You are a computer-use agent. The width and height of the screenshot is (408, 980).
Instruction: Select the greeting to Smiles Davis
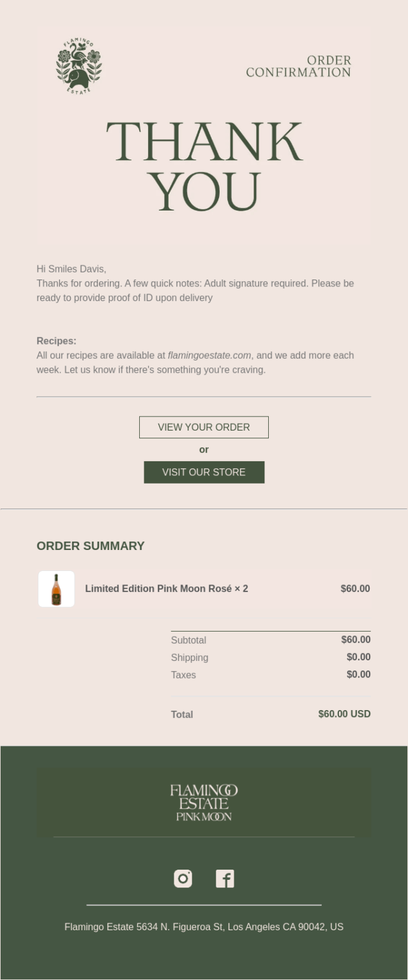click(x=66, y=269)
